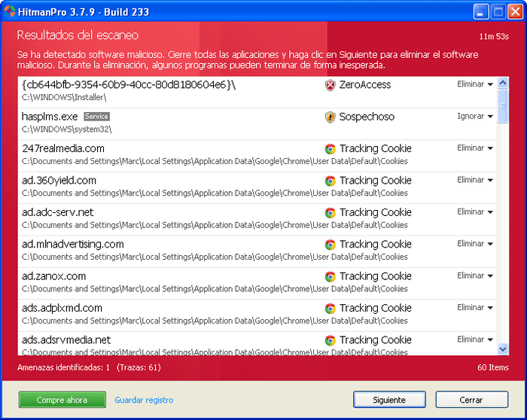The height and width of the screenshot is (420, 527).
Task: Select the ad.360yield.com row
Action: pyautogui.click(x=257, y=187)
